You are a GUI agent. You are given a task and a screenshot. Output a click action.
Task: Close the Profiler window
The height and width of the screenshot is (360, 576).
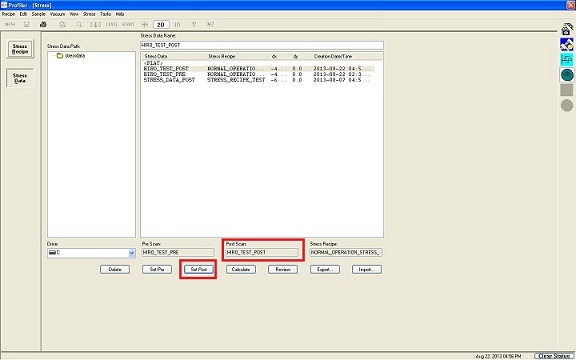click(x=570, y=5)
